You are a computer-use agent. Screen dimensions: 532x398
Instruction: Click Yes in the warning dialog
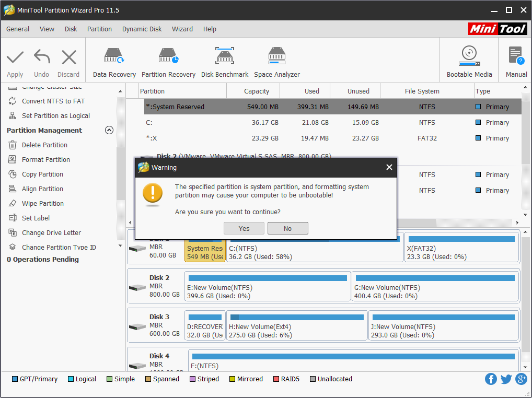click(244, 228)
